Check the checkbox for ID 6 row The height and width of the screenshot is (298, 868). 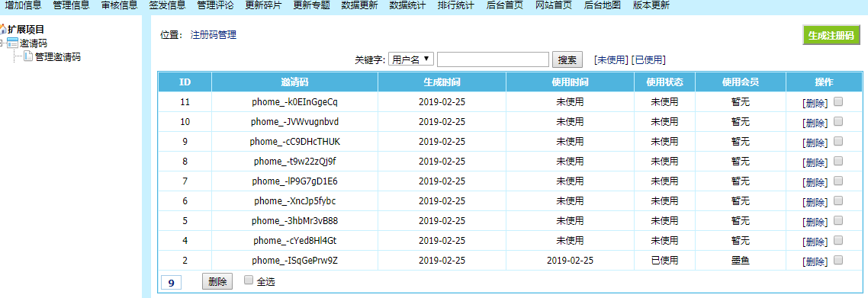coord(838,200)
